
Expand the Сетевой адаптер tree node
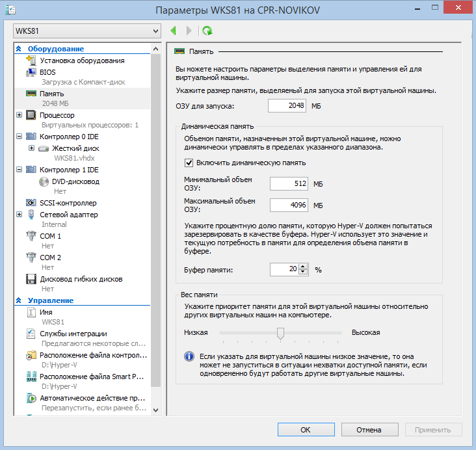19,214
